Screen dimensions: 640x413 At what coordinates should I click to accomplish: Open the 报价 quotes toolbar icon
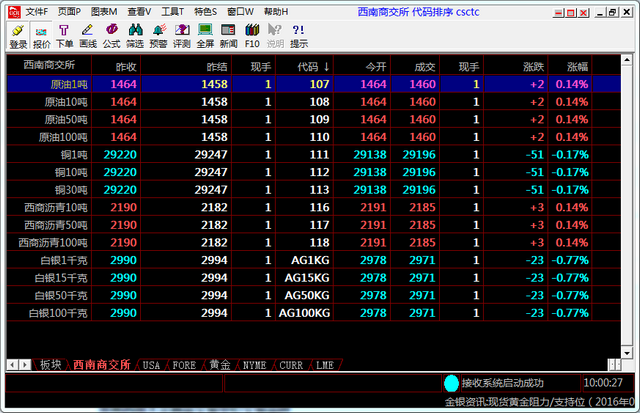(42, 37)
